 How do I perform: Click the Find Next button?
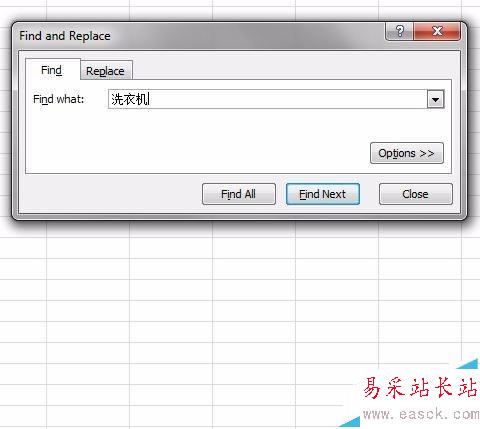[323, 194]
